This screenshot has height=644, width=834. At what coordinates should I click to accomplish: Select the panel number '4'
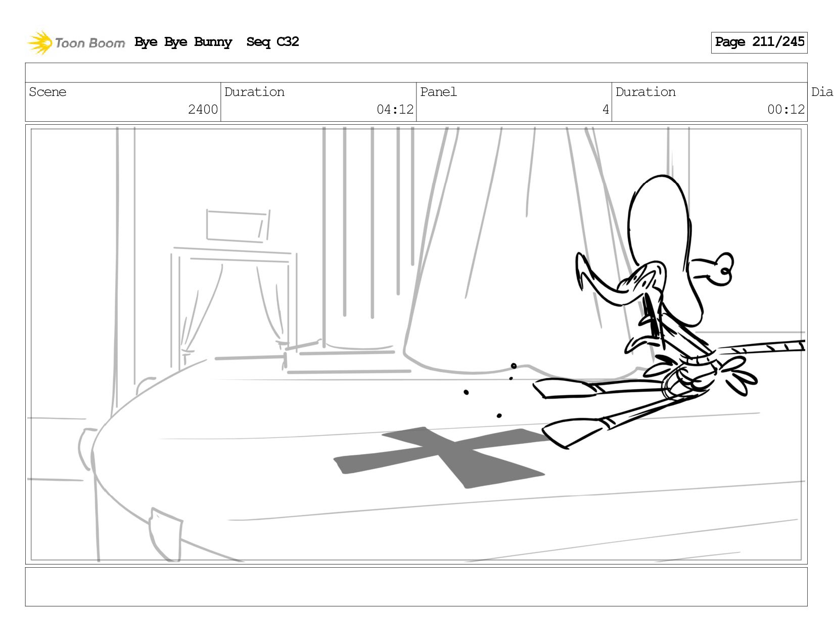[606, 110]
